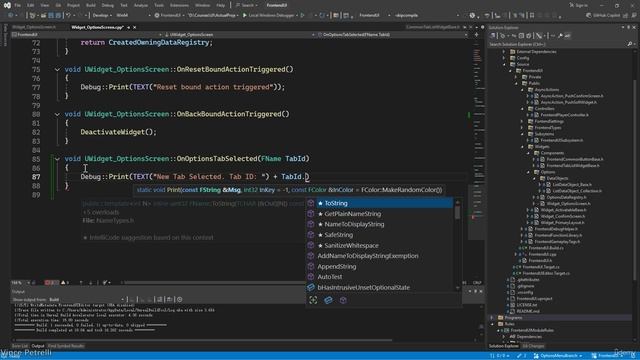Viewport: 640px width, 360px height.
Task: Open the Edit menu
Action: [x=31, y=5]
